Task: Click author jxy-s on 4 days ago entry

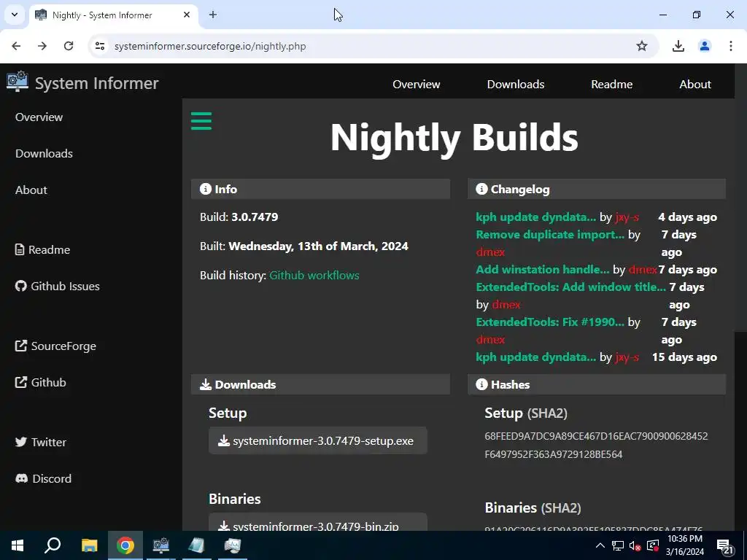Action: [x=627, y=217]
